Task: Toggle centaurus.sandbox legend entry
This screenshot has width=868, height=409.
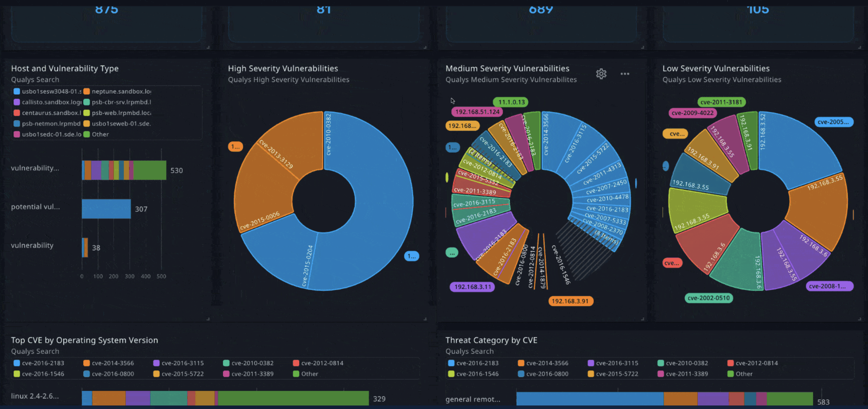Action: click(x=47, y=113)
